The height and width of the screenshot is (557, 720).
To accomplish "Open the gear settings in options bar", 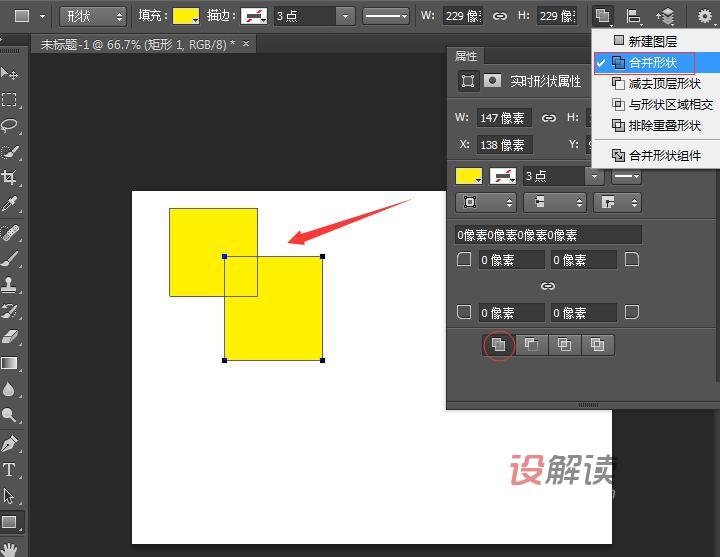I will 704,16.
